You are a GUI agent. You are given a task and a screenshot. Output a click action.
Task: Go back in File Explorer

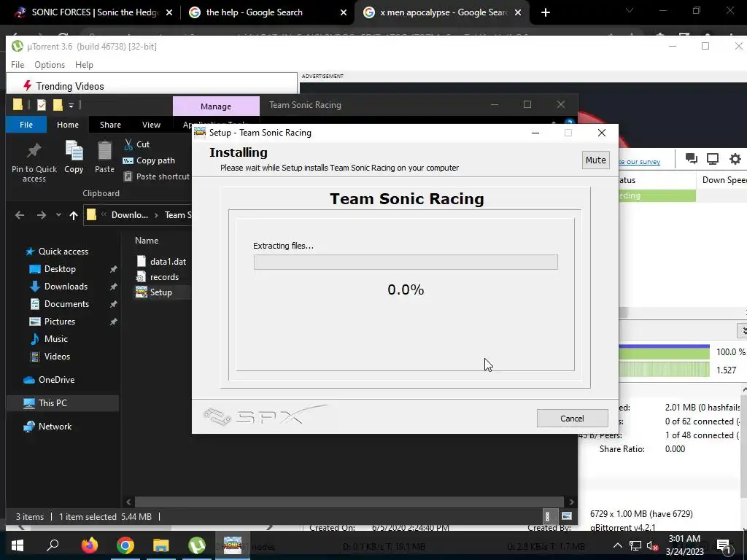(x=20, y=215)
